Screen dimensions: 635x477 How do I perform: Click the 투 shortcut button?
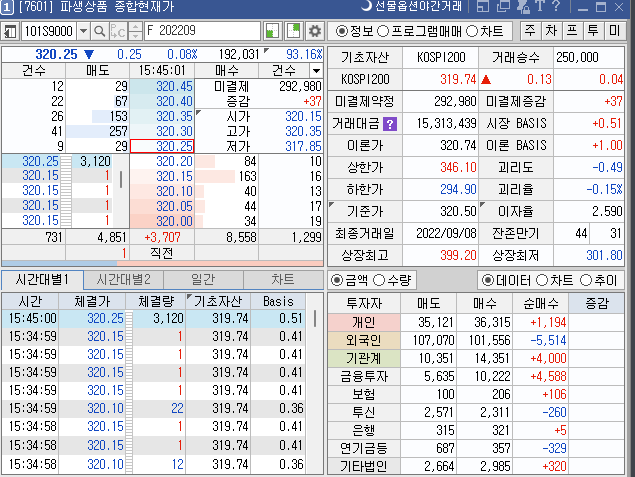pos(593,31)
